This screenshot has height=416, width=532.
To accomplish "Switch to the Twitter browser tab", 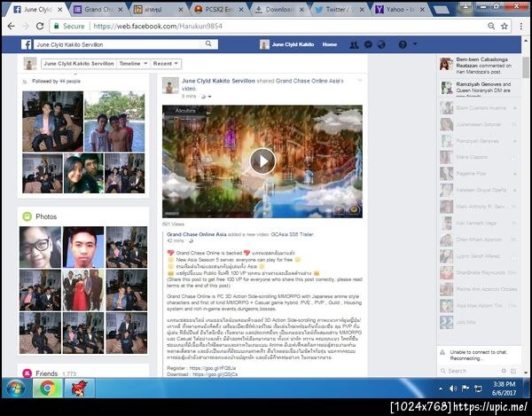I will [x=340, y=10].
